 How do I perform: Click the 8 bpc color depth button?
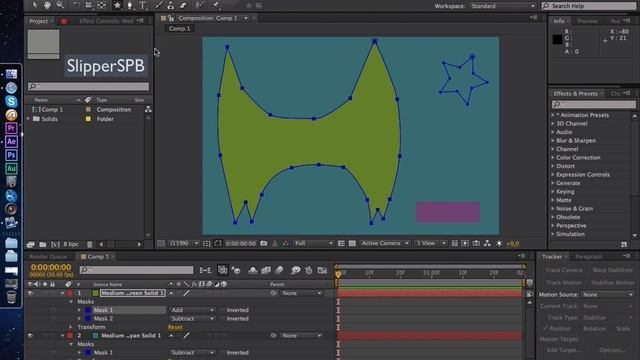(71, 244)
